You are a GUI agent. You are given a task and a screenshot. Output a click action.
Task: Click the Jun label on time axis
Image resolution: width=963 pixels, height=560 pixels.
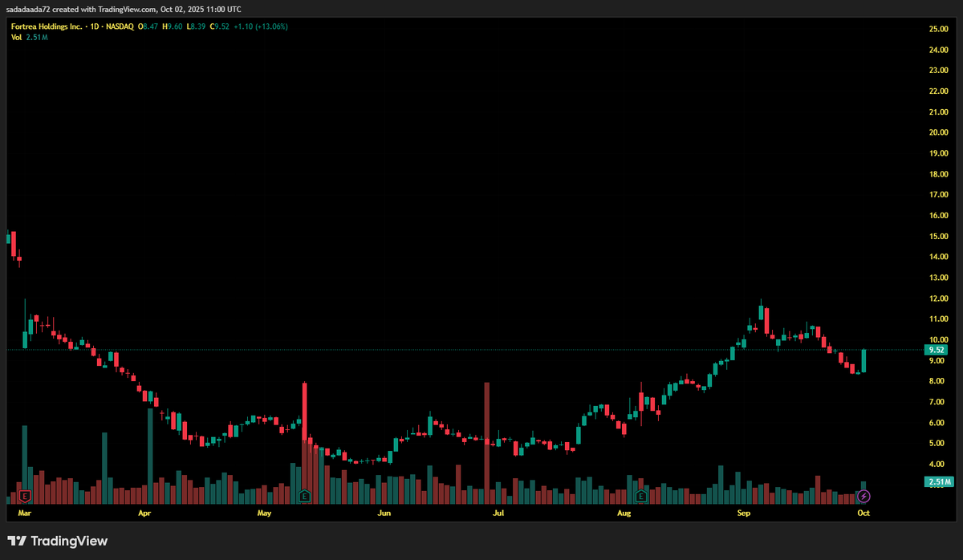[384, 512]
